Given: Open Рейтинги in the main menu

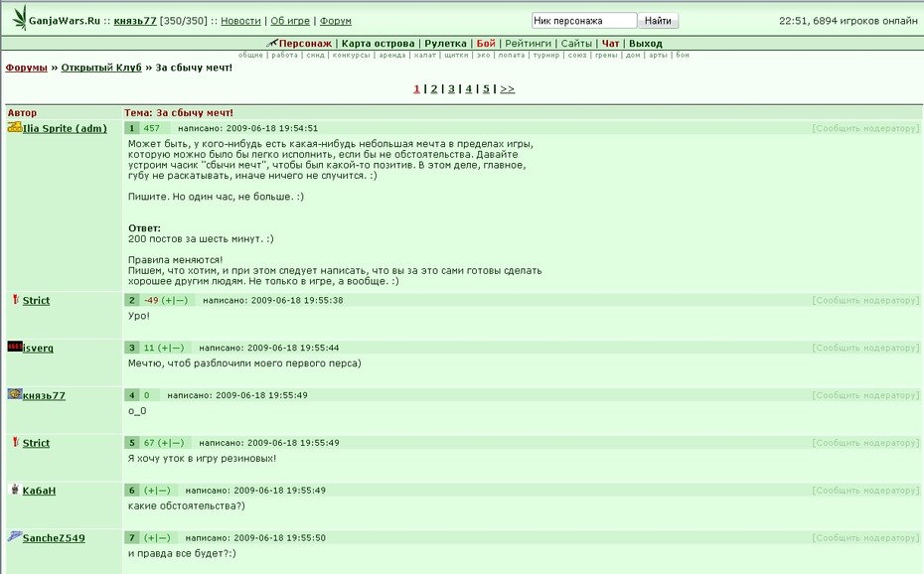Looking at the screenshot, I should 528,44.
